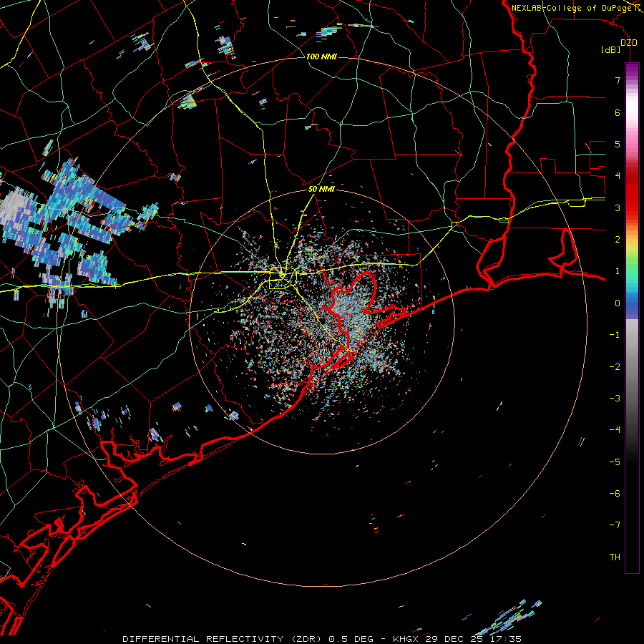Select the "[dB]" unit label
This screenshot has width=644, height=644.
pos(611,49)
